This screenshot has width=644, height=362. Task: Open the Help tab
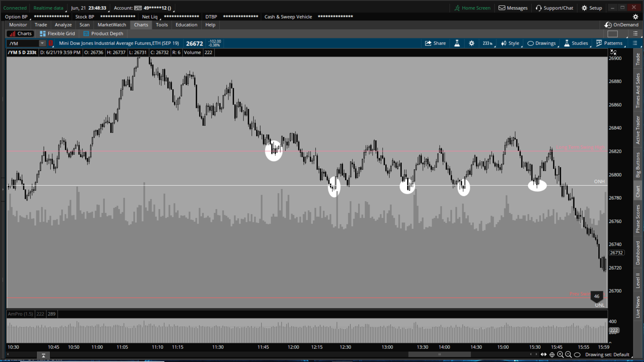[210, 25]
